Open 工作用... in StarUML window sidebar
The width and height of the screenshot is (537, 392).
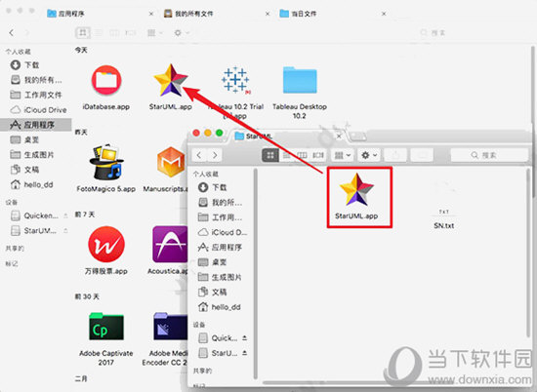click(x=221, y=217)
